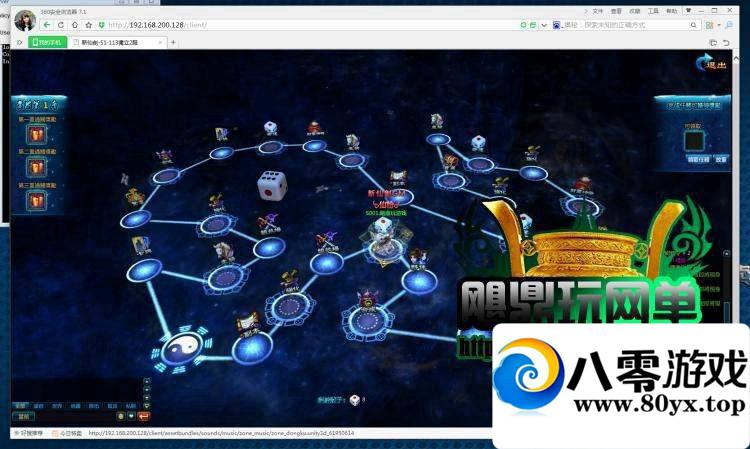The image size is (750, 449).
Task: Open the first reward chest in left panel
Action: click(x=37, y=134)
